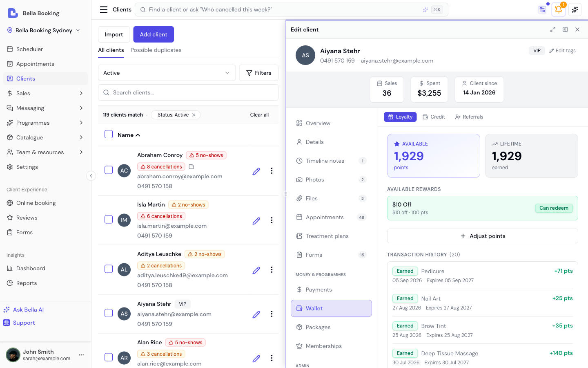Check the checkbox for Aditya Leuschke
This screenshot has height=368, width=588.
109,269
